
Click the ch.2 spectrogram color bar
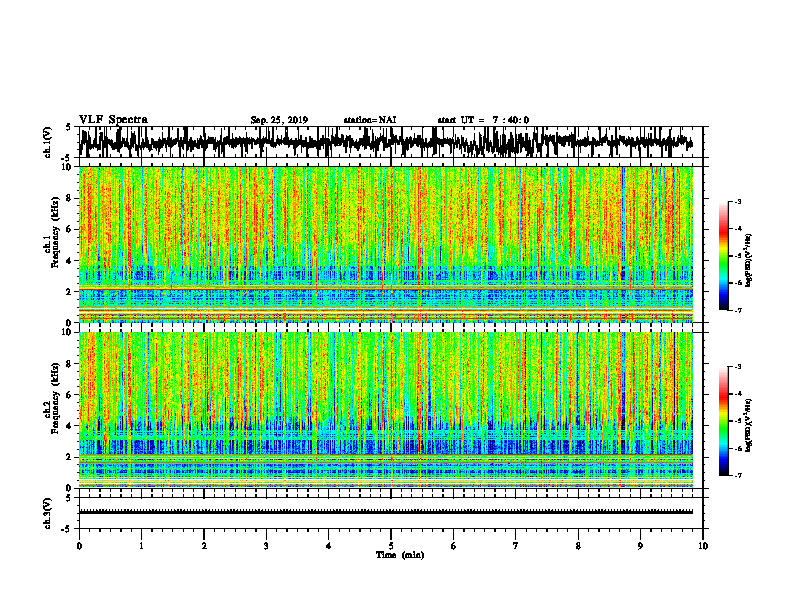(723, 421)
